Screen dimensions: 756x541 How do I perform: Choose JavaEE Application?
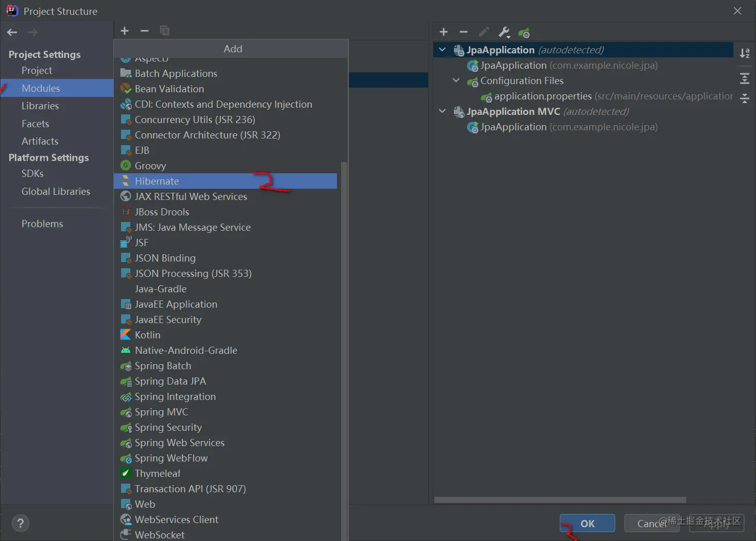[x=225, y=304]
